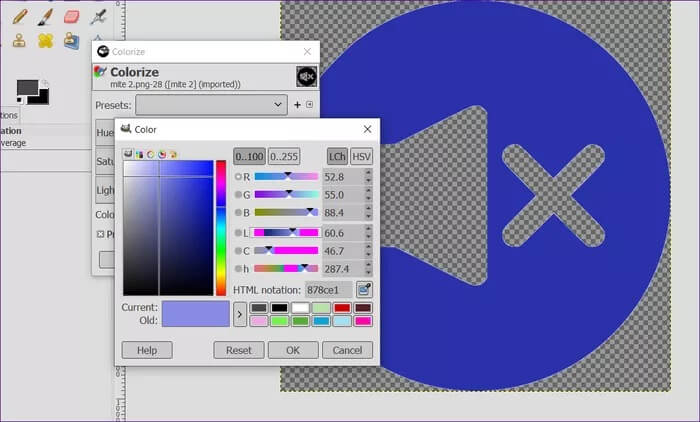Switch color model to LCh
This screenshot has width=700, height=422.
coord(337,156)
